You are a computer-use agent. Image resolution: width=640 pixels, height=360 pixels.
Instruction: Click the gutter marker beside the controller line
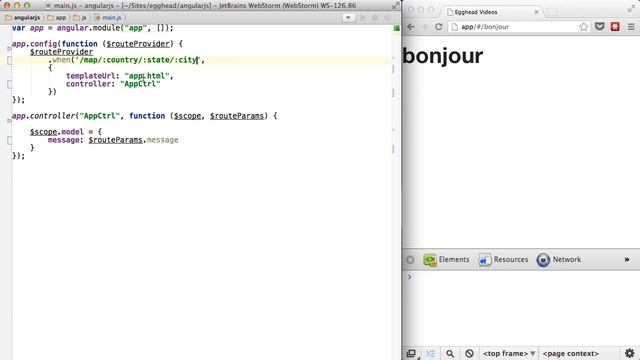[9, 84]
